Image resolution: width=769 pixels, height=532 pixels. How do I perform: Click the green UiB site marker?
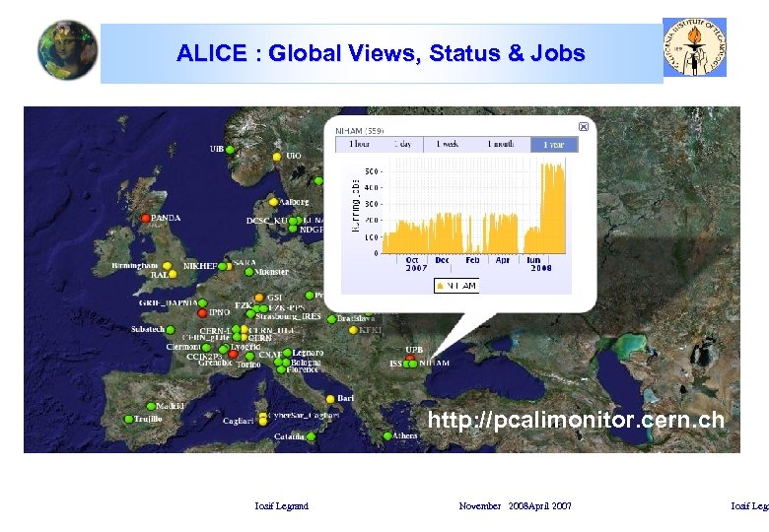click(230, 150)
